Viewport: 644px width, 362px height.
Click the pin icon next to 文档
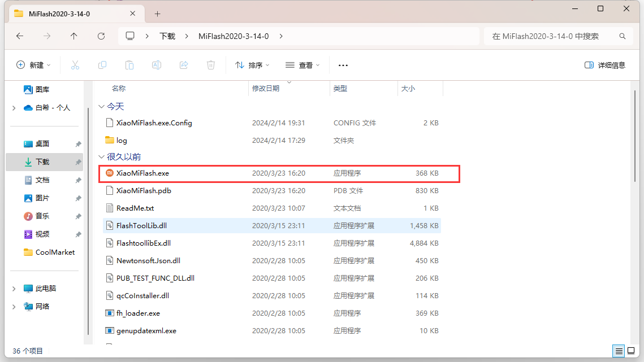[x=78, y=180]
